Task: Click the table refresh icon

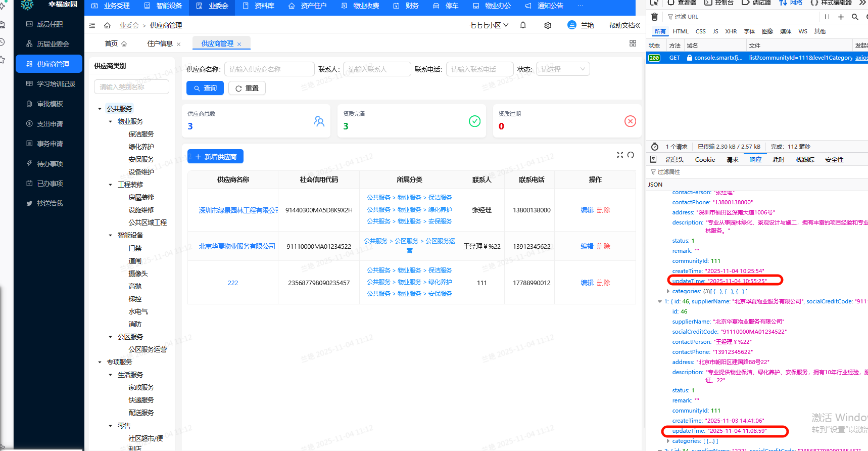Action: pyautogui.click(x=631, y=155)
